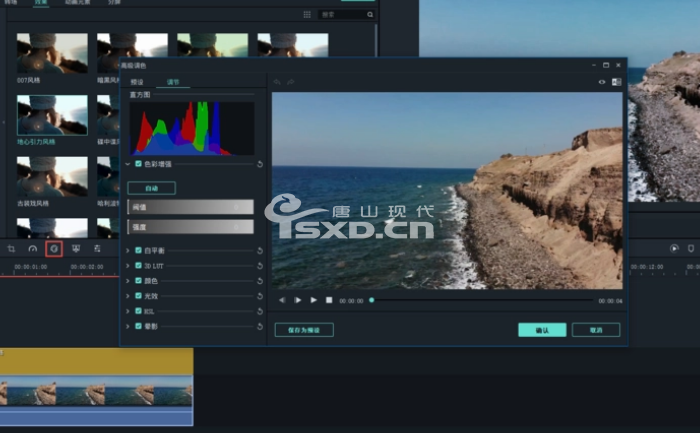Image resolution: width=700 pixels, height=433 pixels.
Task: Expand the 光效 section arrow
Action: pos(128,296)
